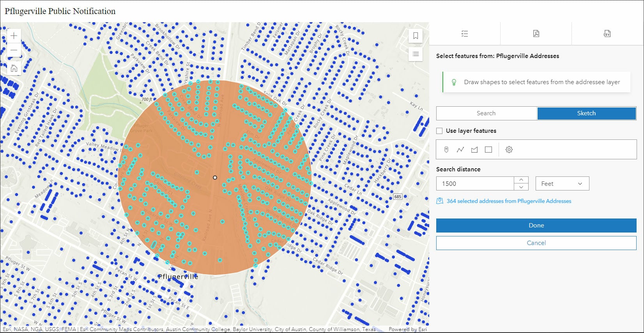Select the polyline sketch tool
Screen dimensions: 644x333
coord(460,150)
